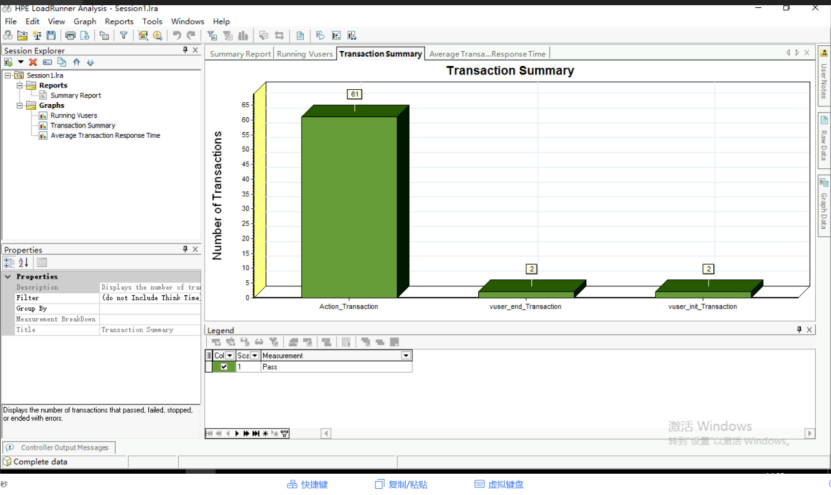Screen dimensions: 831x495
Task: Click the document page icon in main toolbar
Action: pos(300,36)
